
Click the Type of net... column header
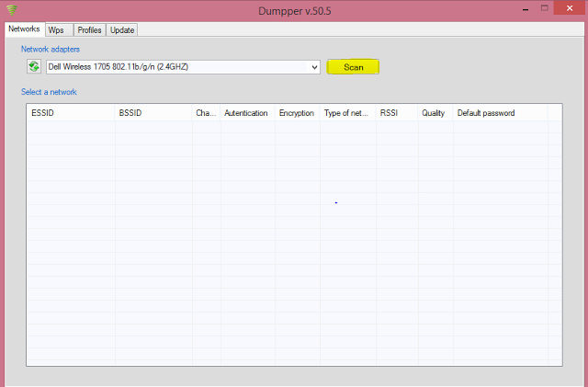[x=347, y=113]
